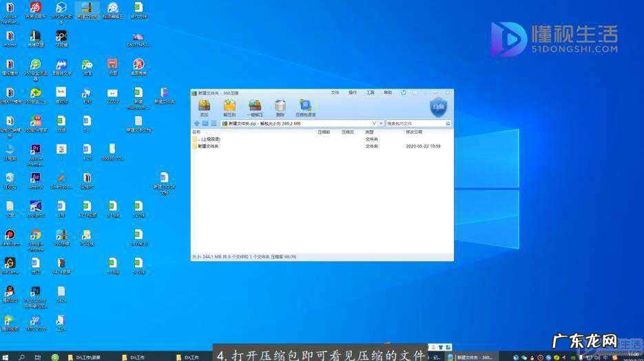Open the 工具 (Tools) menu
The image size is (644, 361).
tap(370, 92)
